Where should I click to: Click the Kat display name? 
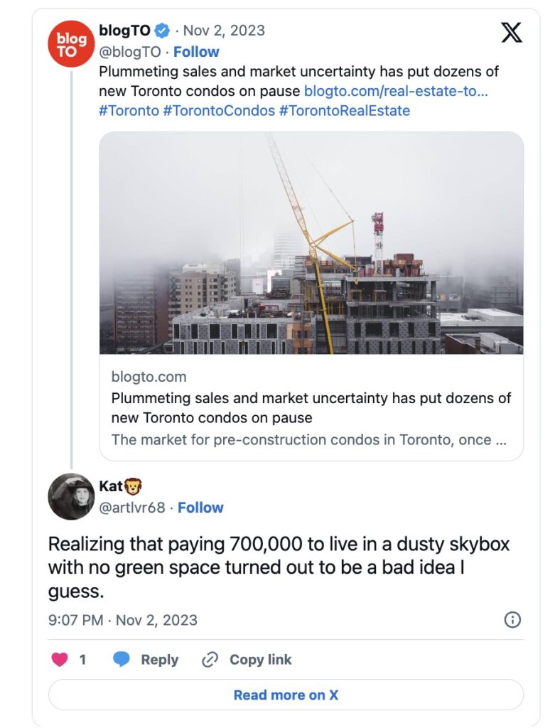pyautogui.click(x=111, y=487)
